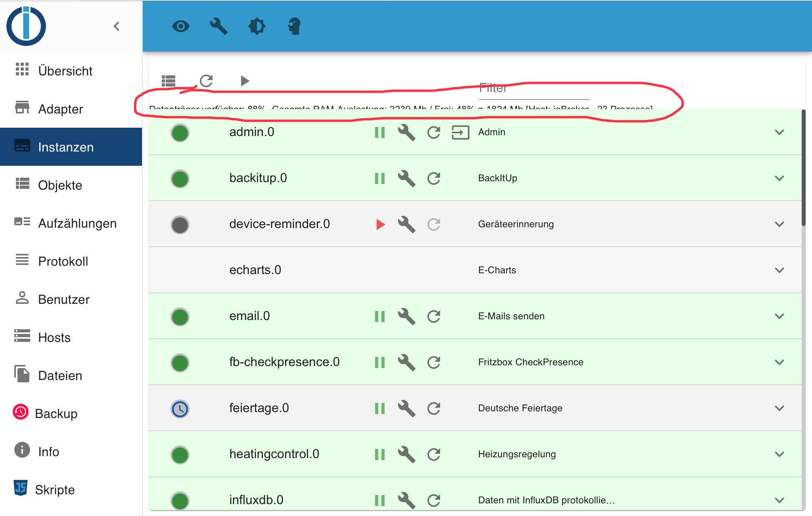Start the device-reminder.0 instance
Viewport: 812px width, 516px height.
pos(379,224)
